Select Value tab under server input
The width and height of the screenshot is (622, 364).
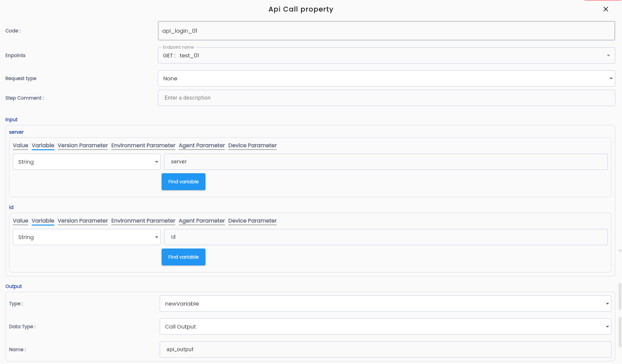(21, 146)
